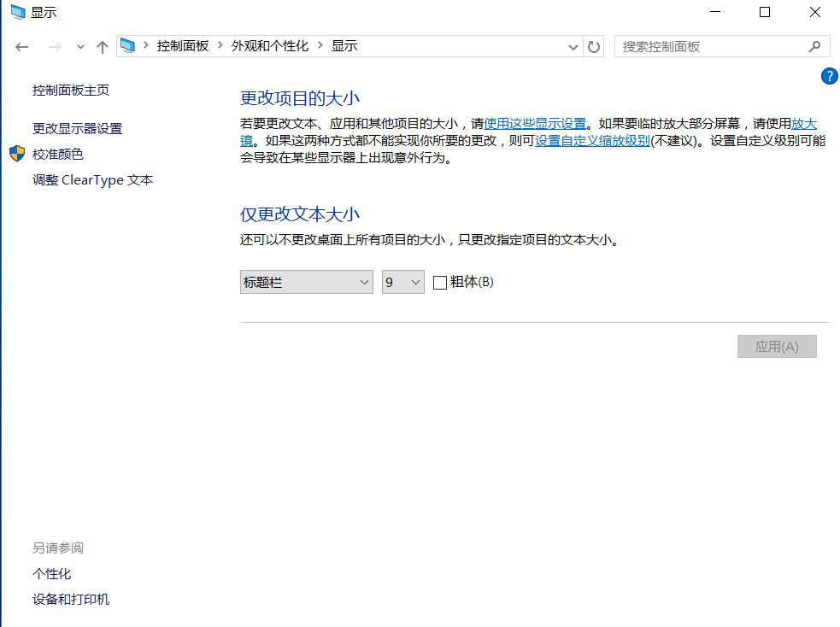840x627 pixels.
Task: Close the 显示 window
Action: coord(815,12)
